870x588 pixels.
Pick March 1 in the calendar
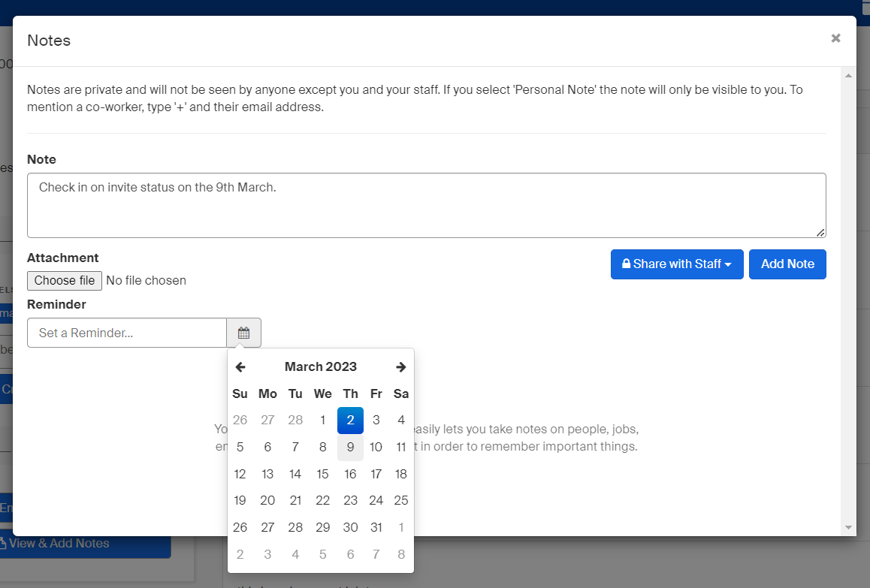(x=322, y=421)
